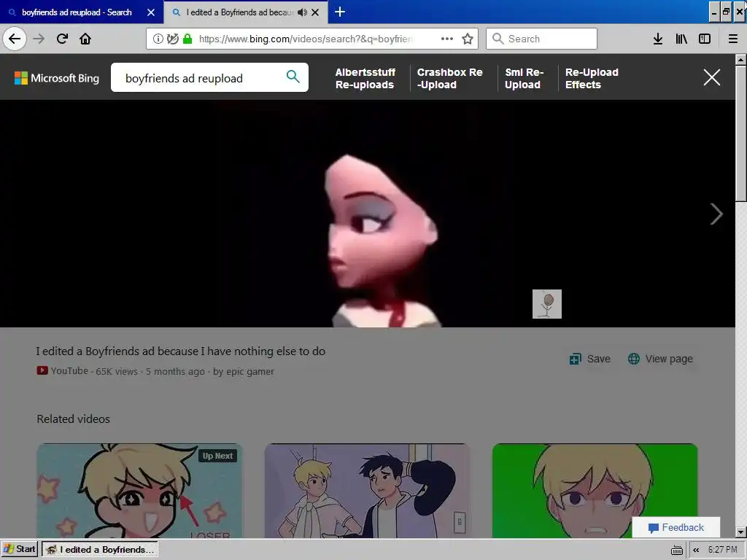747x560 pixels.
Task: Open the Windows Start menu
Action: (20, 549)
